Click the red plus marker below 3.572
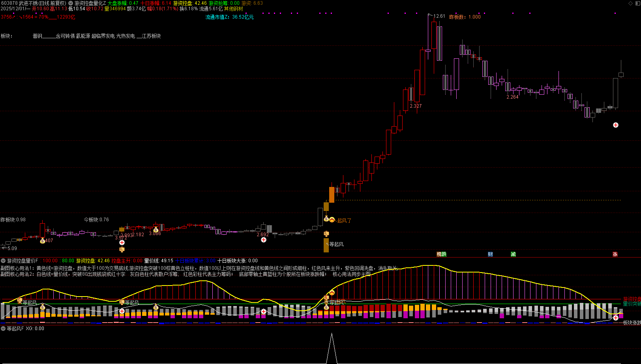The image size is (641, 364). pos(122,243)
